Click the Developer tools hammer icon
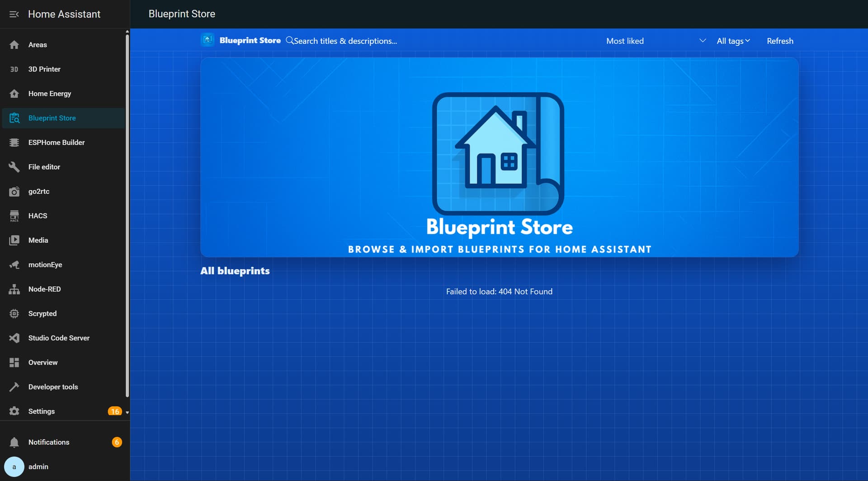 click(x=14, y=387)
